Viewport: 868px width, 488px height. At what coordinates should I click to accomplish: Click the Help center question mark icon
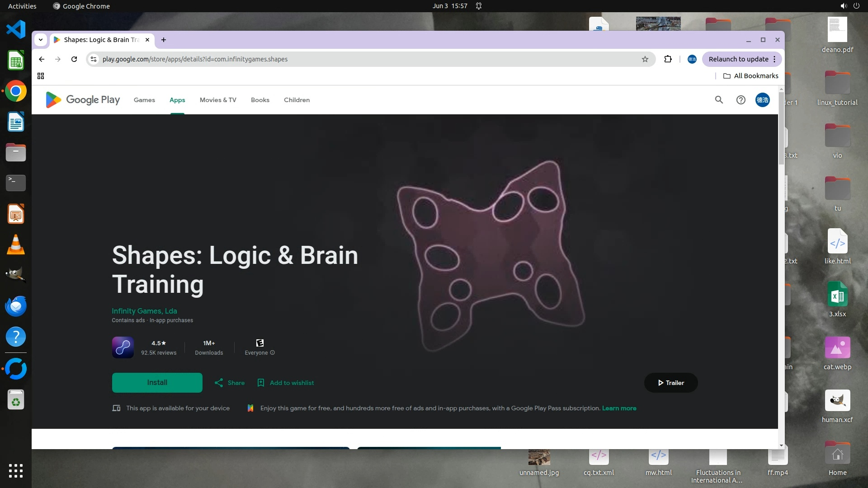(x=741, y=100)
